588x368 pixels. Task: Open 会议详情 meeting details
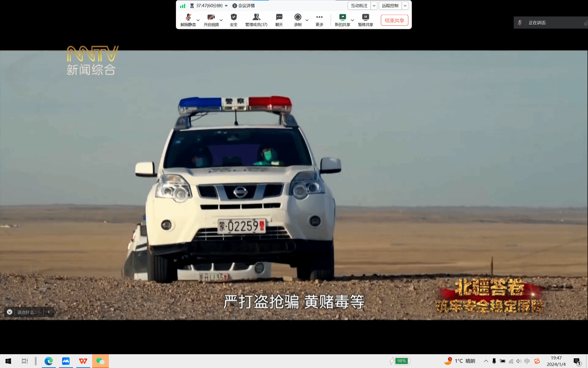[x=243, y=6]
